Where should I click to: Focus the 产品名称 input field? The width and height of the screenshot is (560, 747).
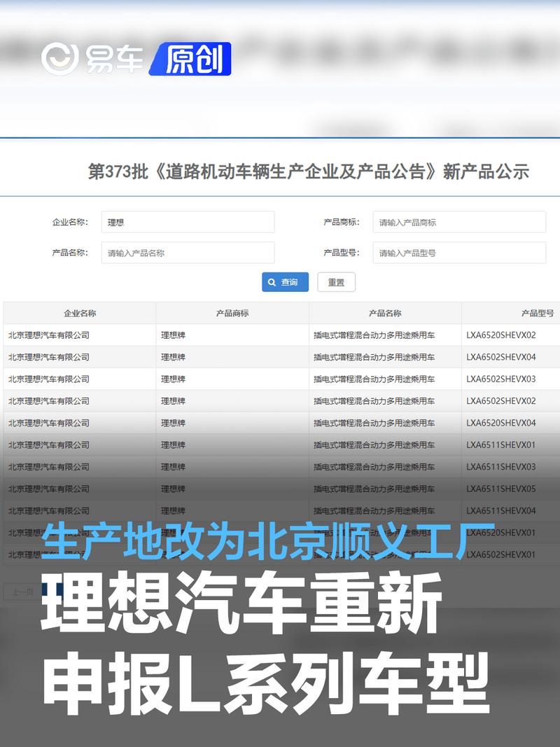pyautogui.click(x=188, y=253)
